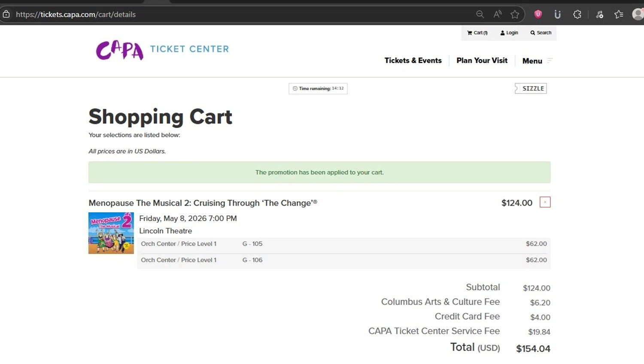Click the Friday, May 8, 2026 date text
The height and width of the screenshot is (364, 644).
pyautogui.click(x=188, y=218)
